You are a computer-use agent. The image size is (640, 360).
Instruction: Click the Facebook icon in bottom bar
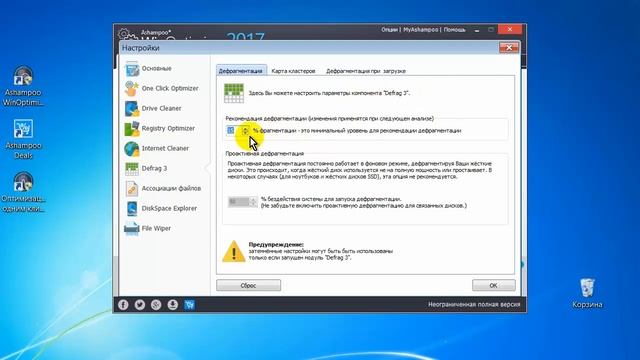click(123, 304)
